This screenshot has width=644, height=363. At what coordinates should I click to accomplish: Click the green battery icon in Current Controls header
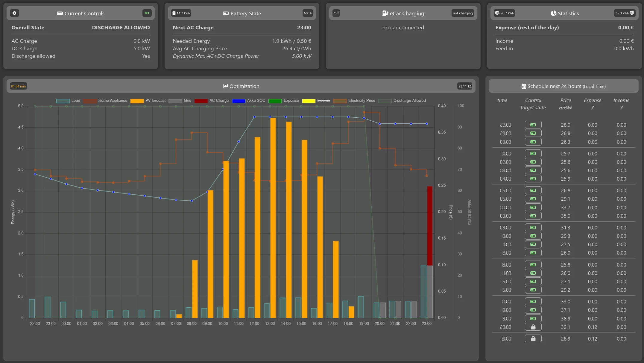tap(147, 13)
